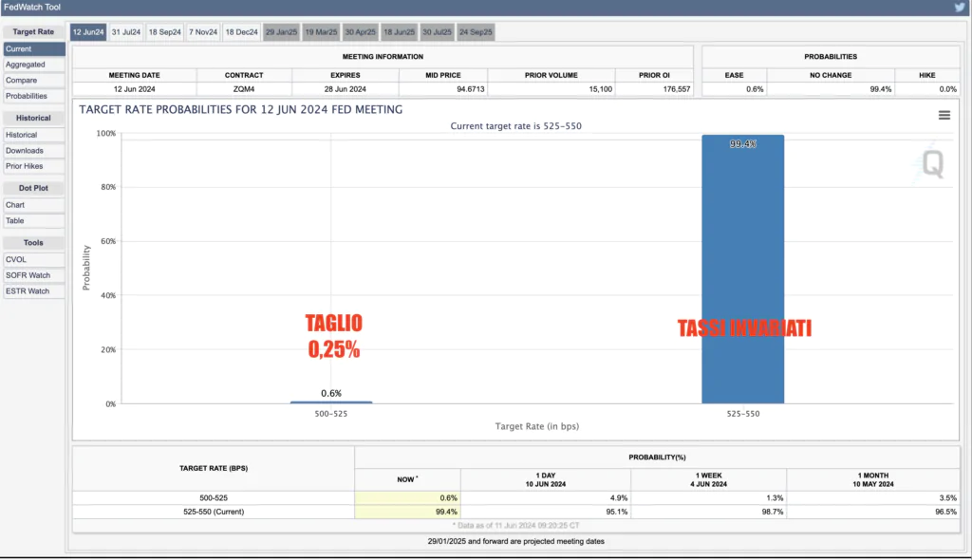Click the Twitter bird icon
The height and width of the screenshot is (560, 972).
point(960,8)
